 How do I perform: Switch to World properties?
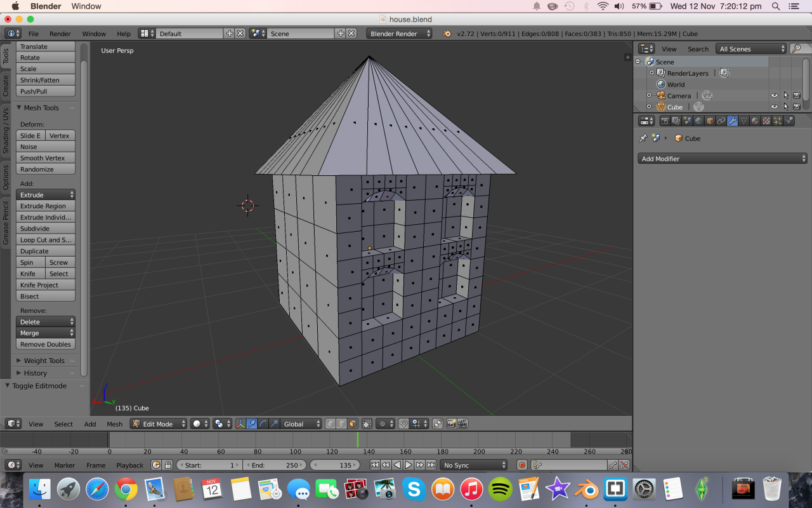pos(698,120)
